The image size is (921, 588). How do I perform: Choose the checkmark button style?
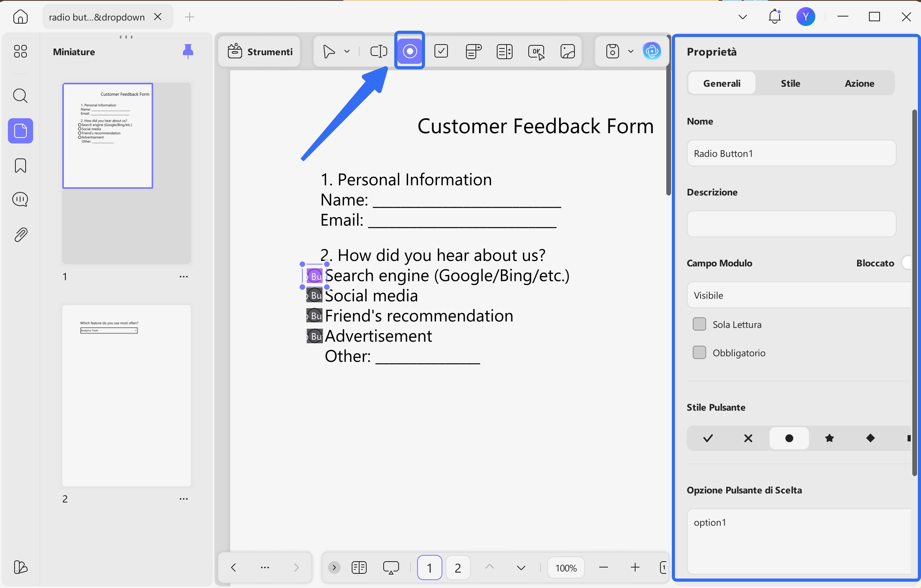tap(708, 438)
